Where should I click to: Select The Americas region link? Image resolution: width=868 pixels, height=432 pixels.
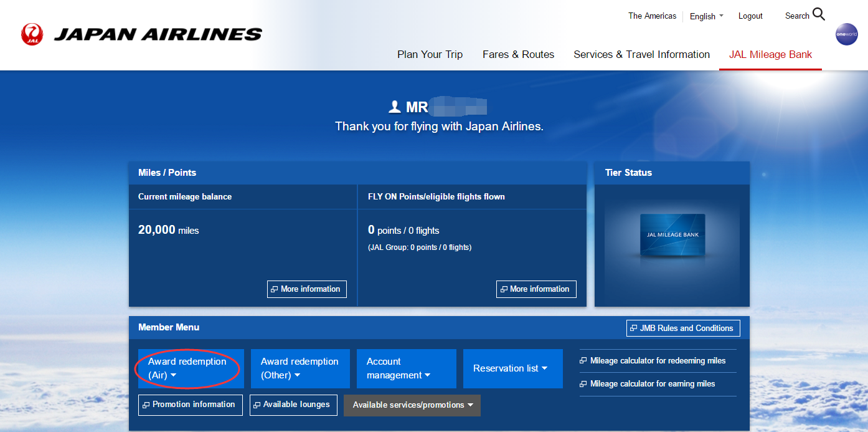coord(652,16)
